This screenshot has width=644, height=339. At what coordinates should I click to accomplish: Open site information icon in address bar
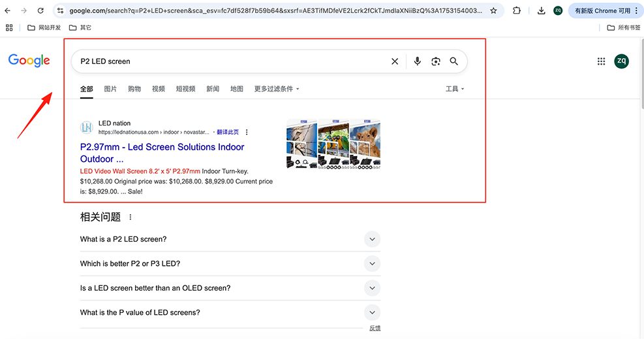tap(61, 10)
